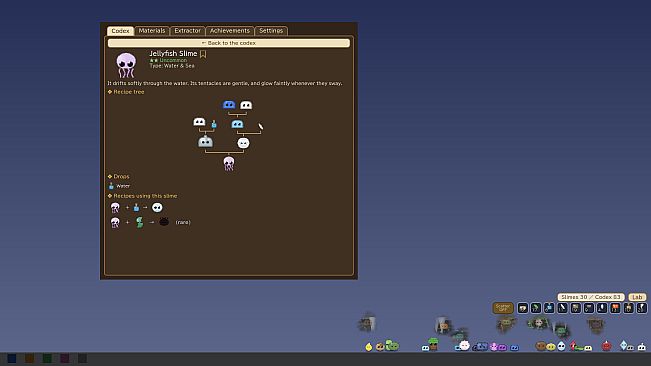This screenshot has height=366, width=651.
Task: Toggle the Scanner OFF button
Action: [503, 308]
